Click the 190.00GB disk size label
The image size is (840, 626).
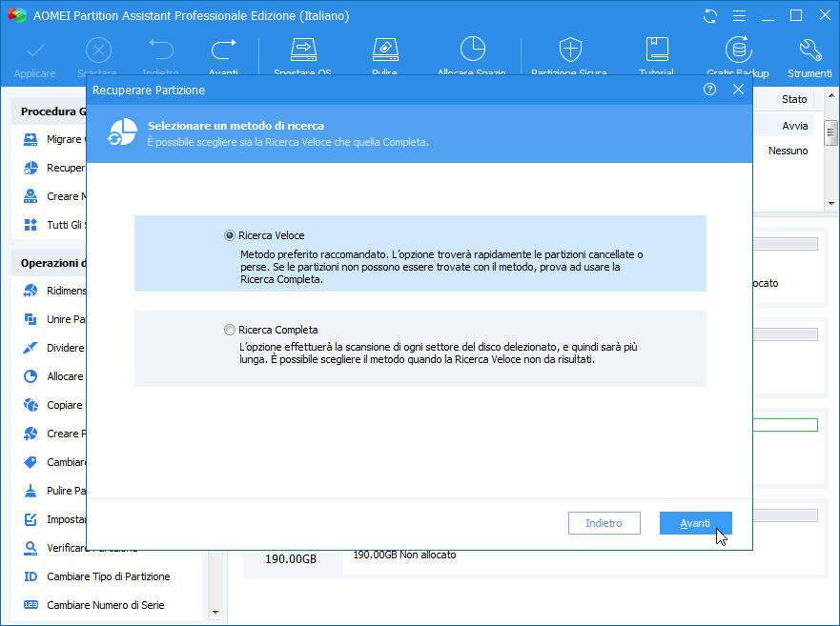coord(291,559)
